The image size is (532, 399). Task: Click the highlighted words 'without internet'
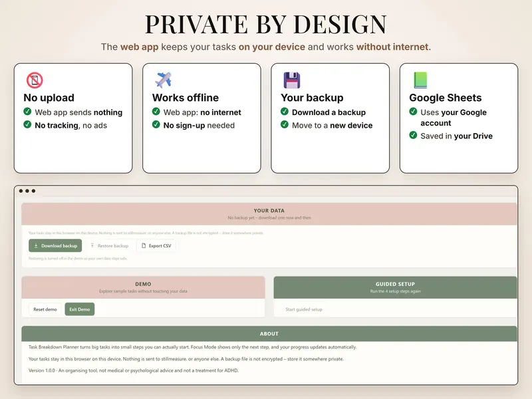[x=392, y=47]
